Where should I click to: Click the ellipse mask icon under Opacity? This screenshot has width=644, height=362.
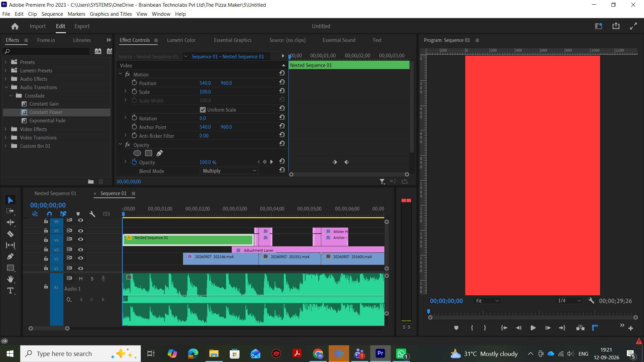pos(137,153)
